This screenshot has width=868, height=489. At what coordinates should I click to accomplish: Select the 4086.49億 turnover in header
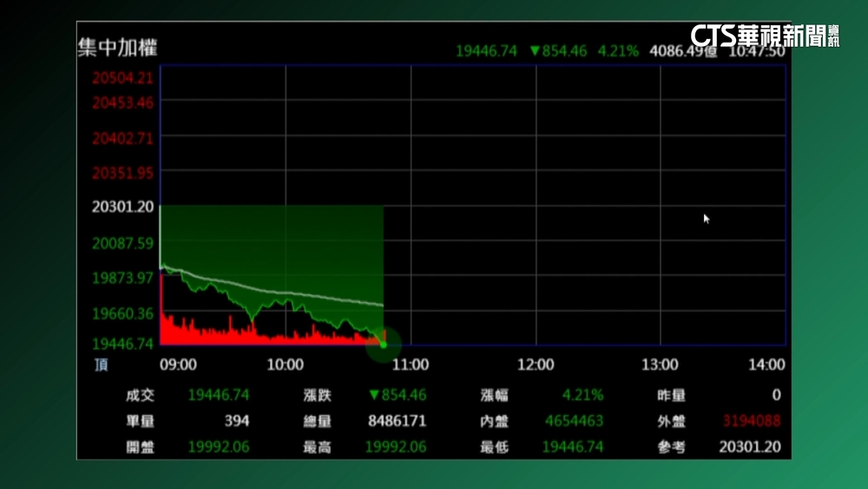pyautogui.click(x=683, y=51)
